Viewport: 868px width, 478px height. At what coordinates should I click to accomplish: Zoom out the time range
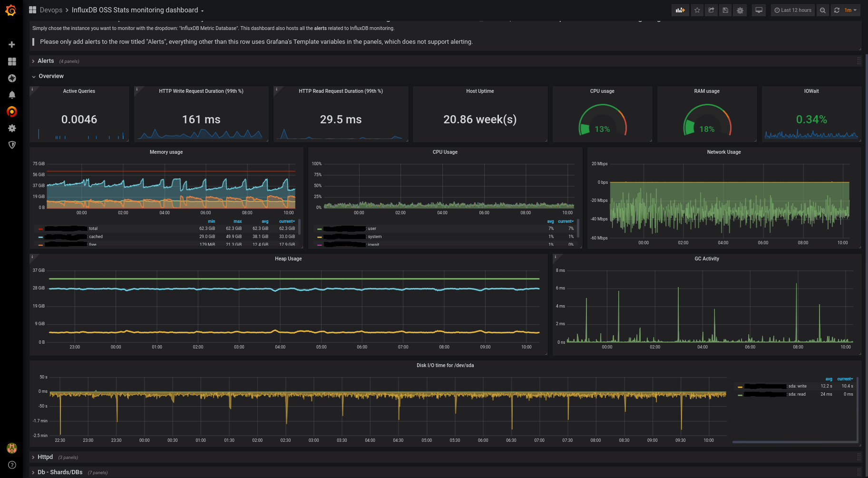point(822,10)
